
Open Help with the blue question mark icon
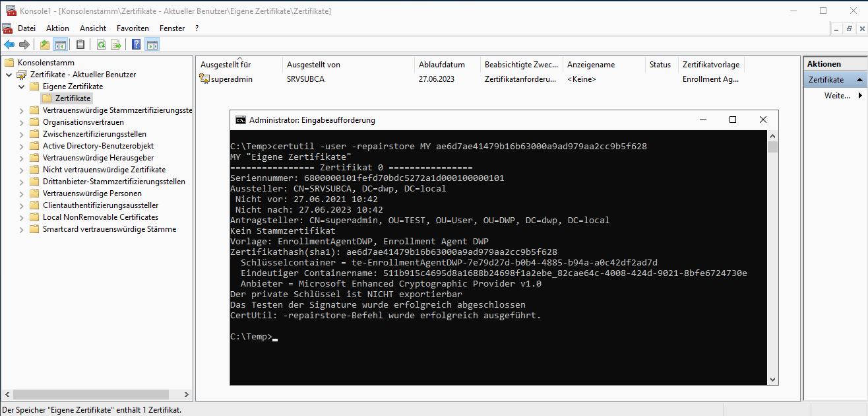137,45
